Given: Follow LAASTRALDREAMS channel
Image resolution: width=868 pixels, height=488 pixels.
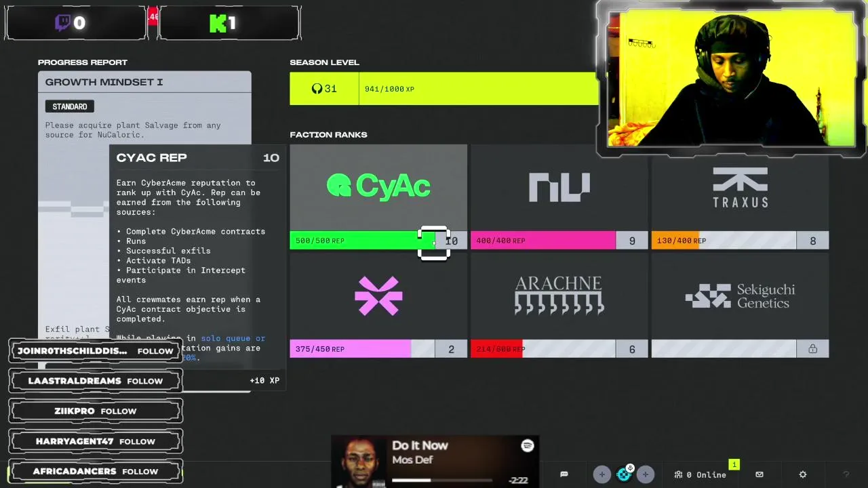Looking at the screenshot, I should point(144,381).
